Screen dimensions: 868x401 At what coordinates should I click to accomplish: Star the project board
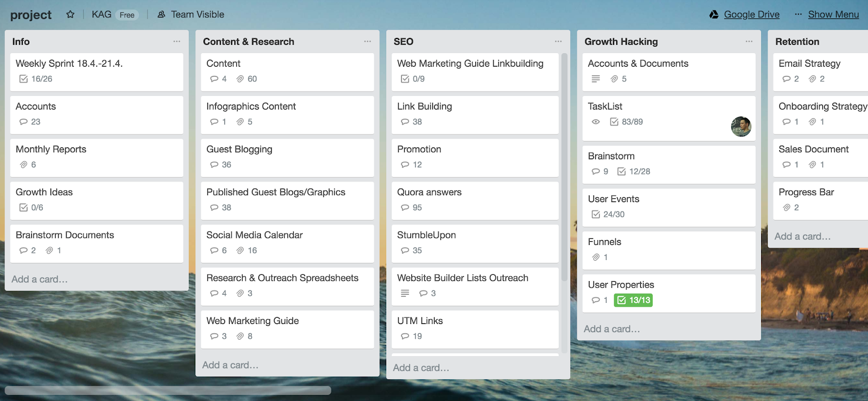point(70,15)
